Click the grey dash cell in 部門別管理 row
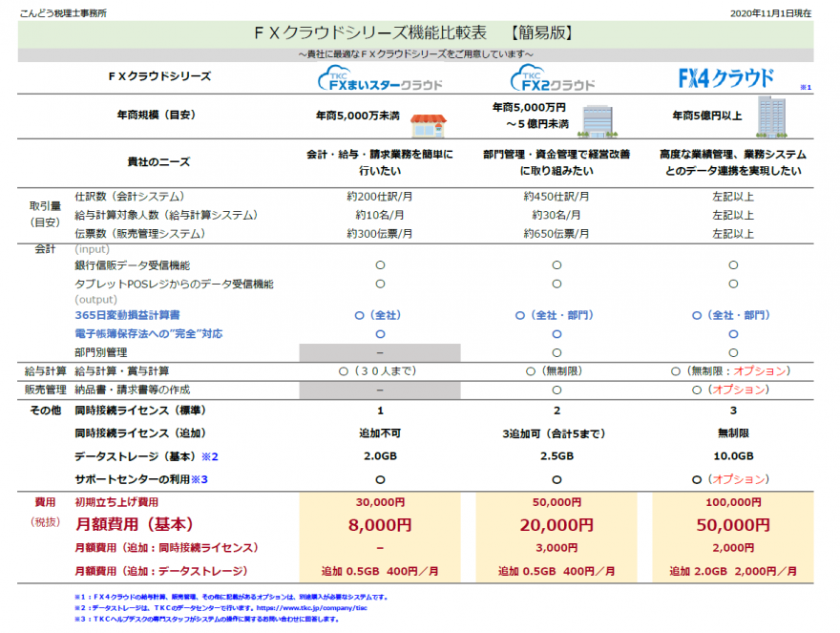The image size is (840, 633). [380, 352]
